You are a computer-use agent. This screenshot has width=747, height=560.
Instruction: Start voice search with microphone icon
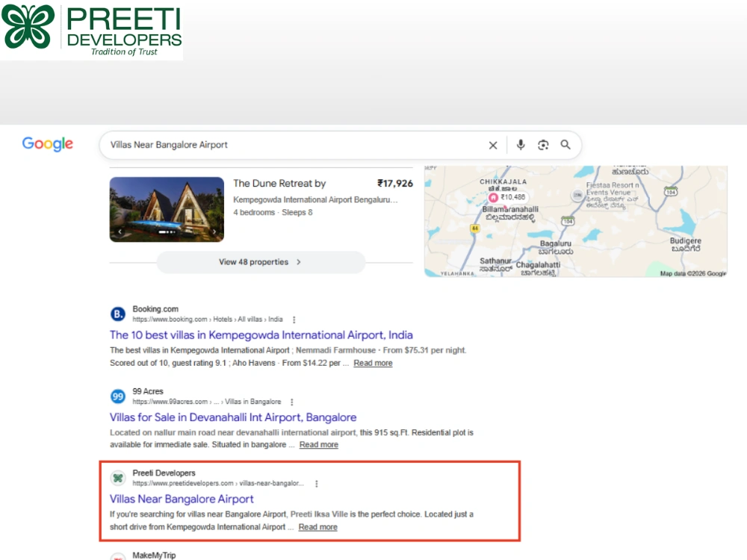[521, 145]
